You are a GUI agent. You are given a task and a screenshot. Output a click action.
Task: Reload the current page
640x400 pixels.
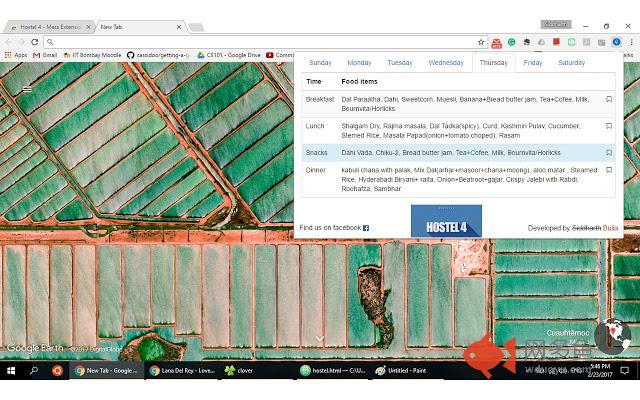(x=35, y=42)
